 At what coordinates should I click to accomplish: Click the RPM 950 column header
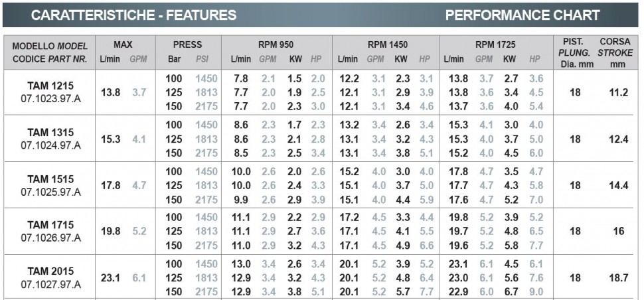point(276,44)
